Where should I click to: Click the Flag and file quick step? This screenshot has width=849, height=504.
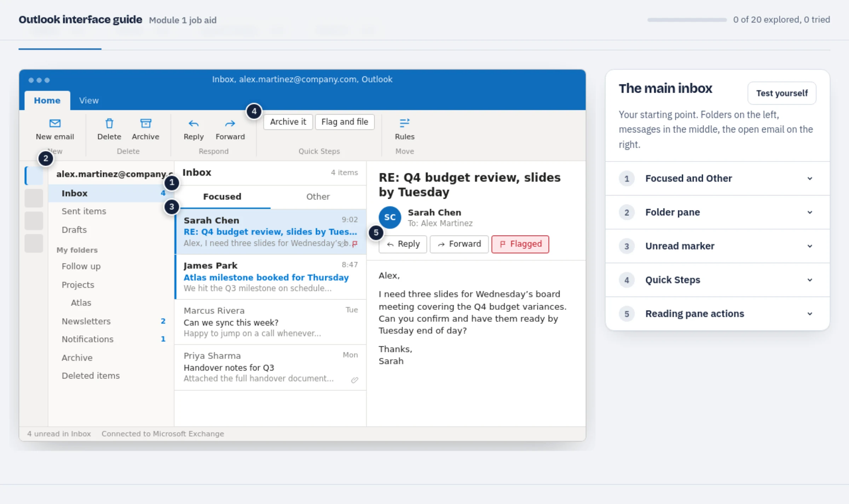pyautogui.click(x=345, y=122)
